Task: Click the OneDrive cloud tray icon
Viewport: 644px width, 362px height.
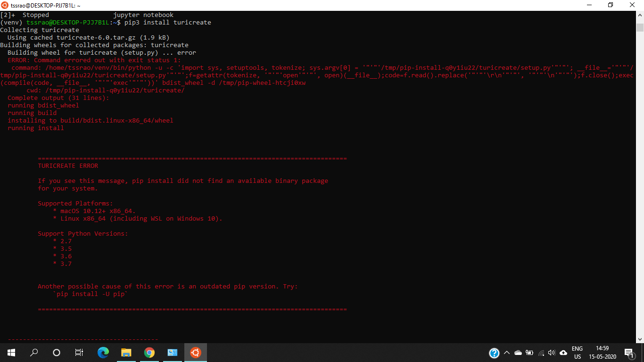Action: (518, 352)
